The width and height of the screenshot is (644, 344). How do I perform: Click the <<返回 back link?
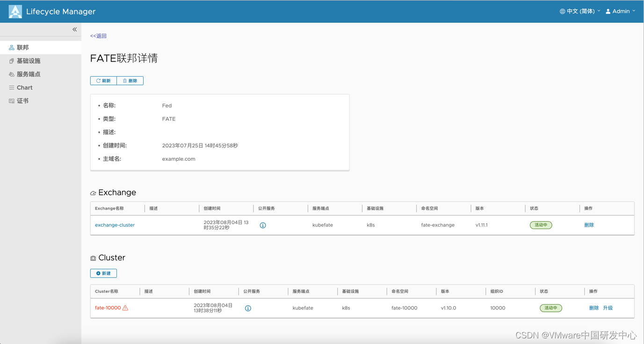(x=98, y=36)
